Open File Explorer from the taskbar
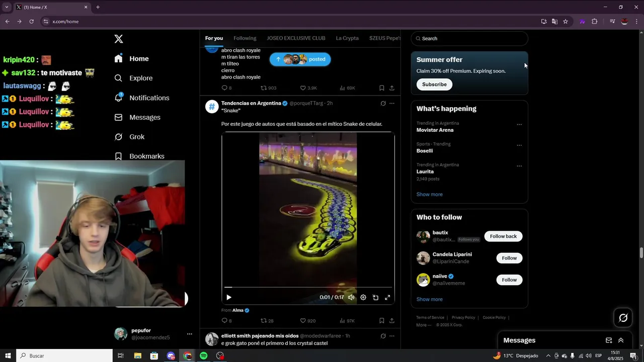The image size is (644, 362). pyautogui.click(x=137, y=355)
